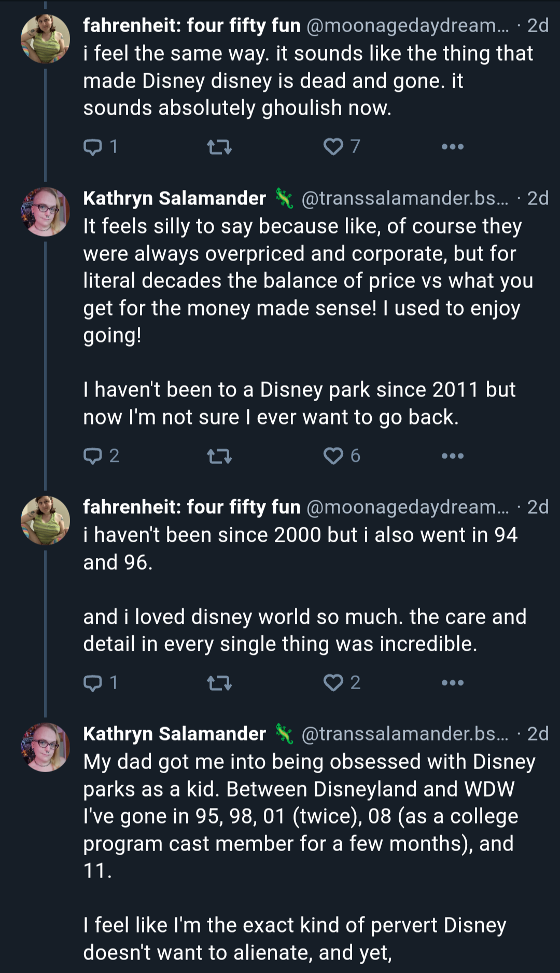Open the @transsalamander.bs handle on the second post
This screenshot has height=973, width=560.
click(x=405, y=198)
